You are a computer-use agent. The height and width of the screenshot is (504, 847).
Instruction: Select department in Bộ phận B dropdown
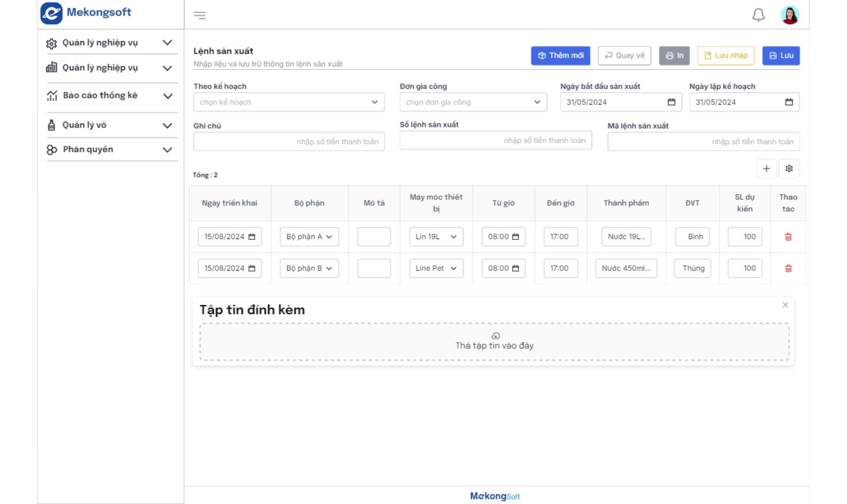point(309,269)
